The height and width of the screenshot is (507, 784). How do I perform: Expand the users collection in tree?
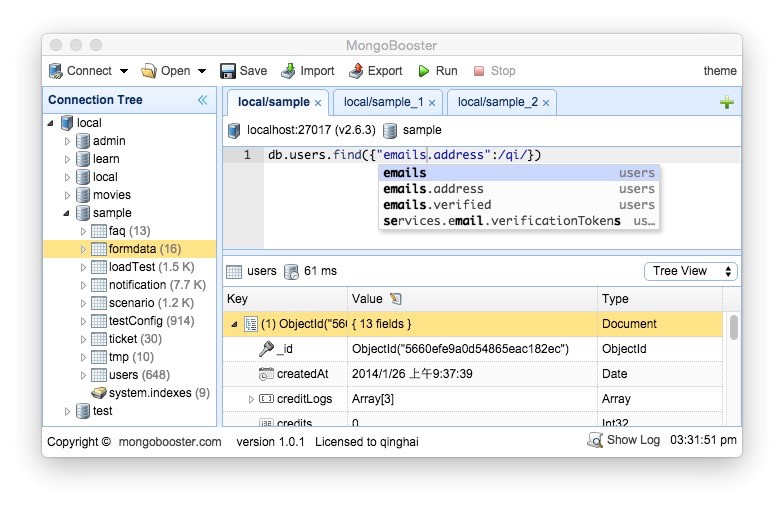(83, 375)
